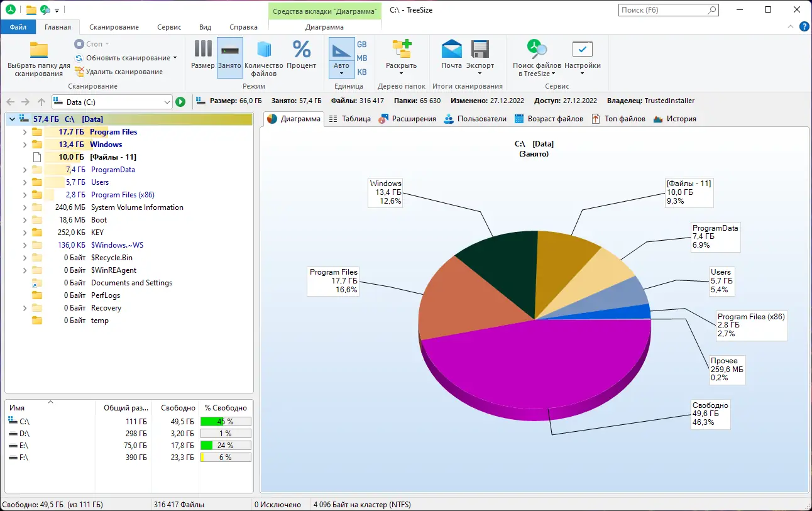
Task: Toggle the Занято mode button
Action: (x=230, y=57)
